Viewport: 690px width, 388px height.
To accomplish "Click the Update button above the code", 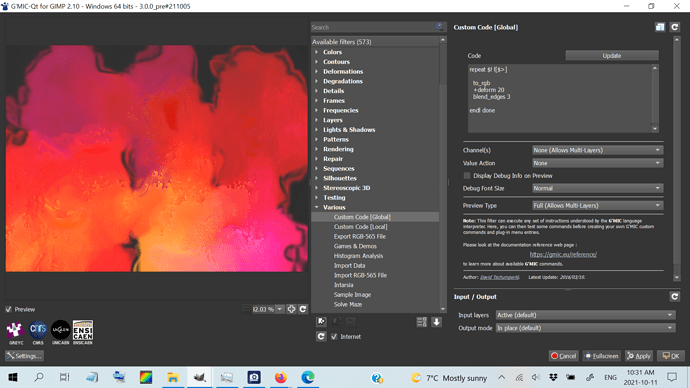I will [x=612, y=55].
